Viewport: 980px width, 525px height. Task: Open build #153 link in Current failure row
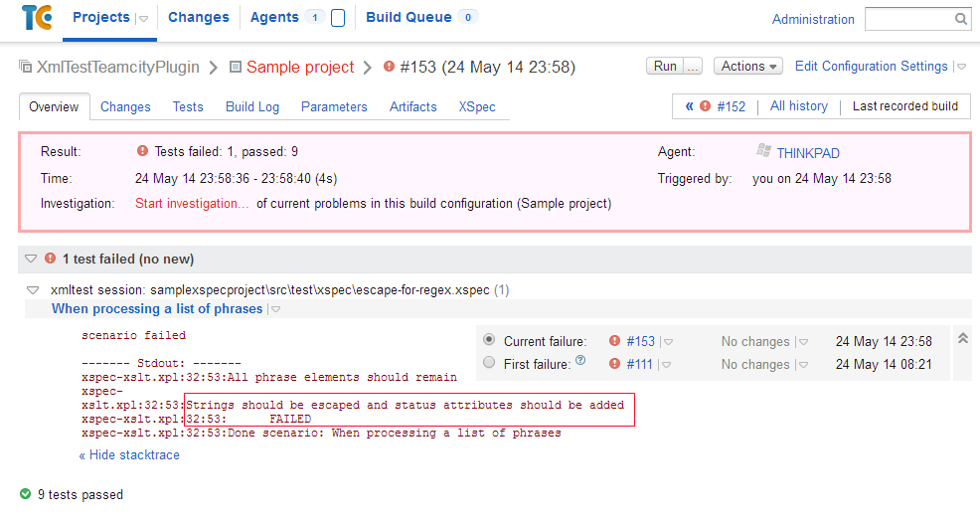tap(641, 341)
